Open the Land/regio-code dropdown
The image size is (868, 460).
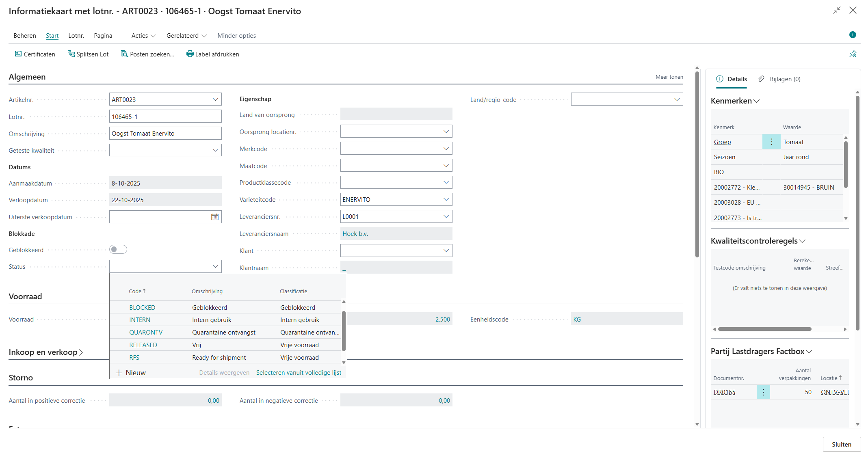click(x=677, y=99)
